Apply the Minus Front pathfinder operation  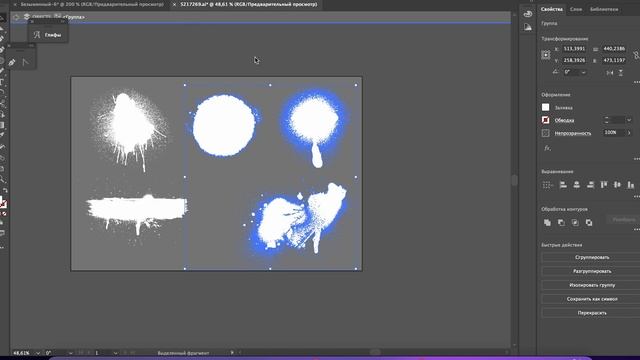pyautogui.click(x=561, y=222)
